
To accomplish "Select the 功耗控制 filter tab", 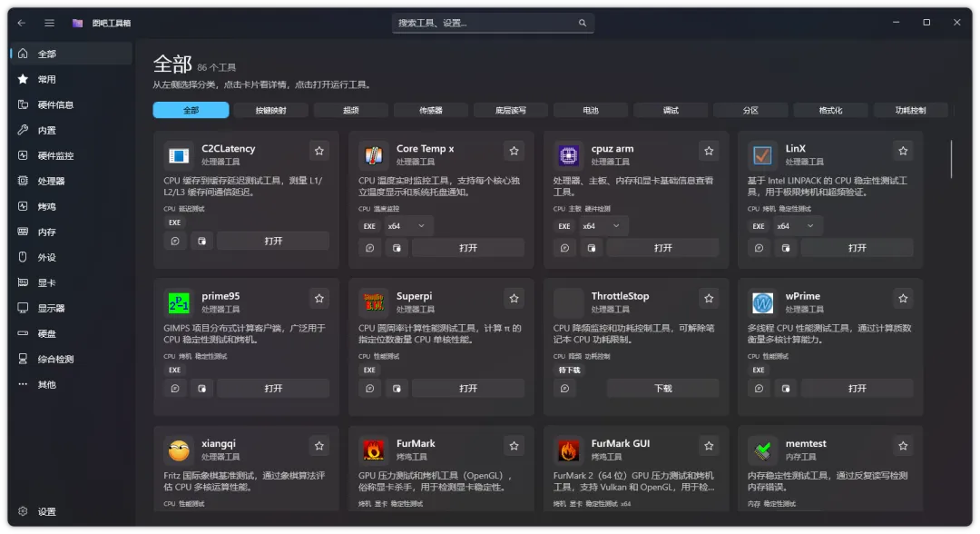I will tap(911, 110).
